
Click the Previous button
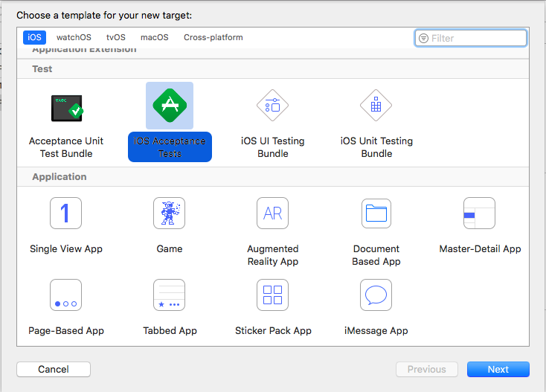(x=427, y=369)
